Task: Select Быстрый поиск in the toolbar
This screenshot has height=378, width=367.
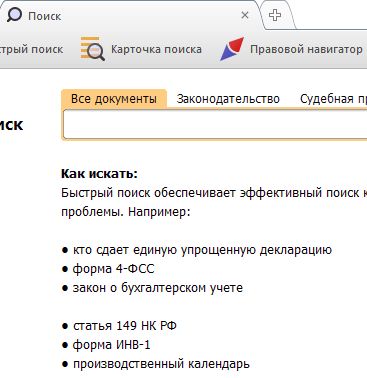Action: 31,49
